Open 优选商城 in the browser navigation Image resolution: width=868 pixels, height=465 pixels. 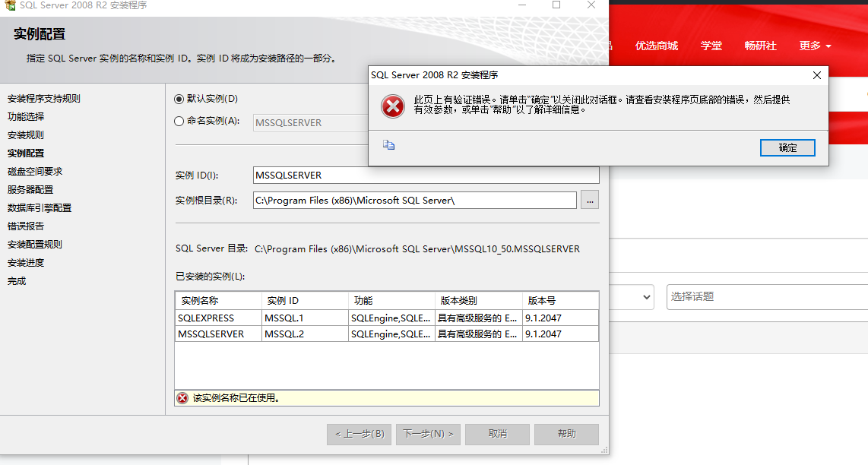657,46
